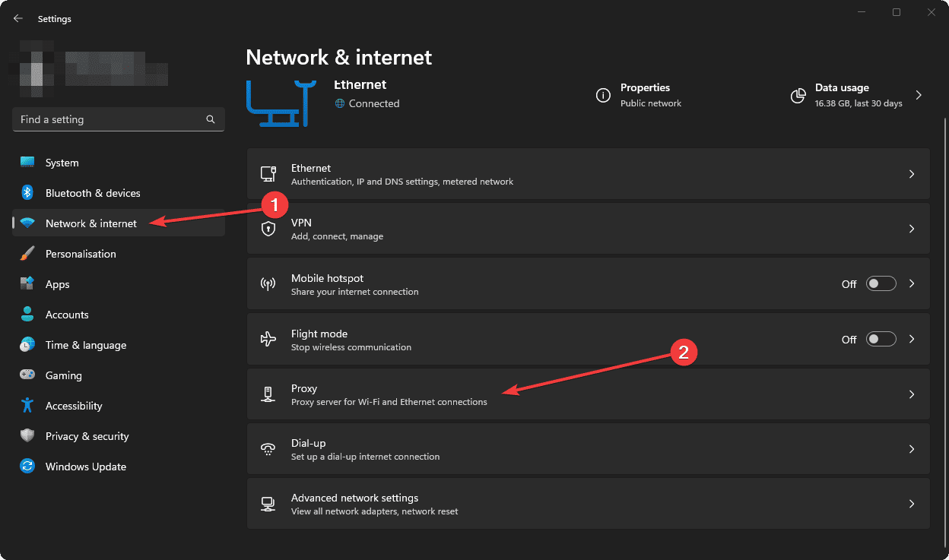Image resolution: width=949 pixels, height=560 pixels.
Task: Click the VPN shield icon
Action: coord(268,228)
